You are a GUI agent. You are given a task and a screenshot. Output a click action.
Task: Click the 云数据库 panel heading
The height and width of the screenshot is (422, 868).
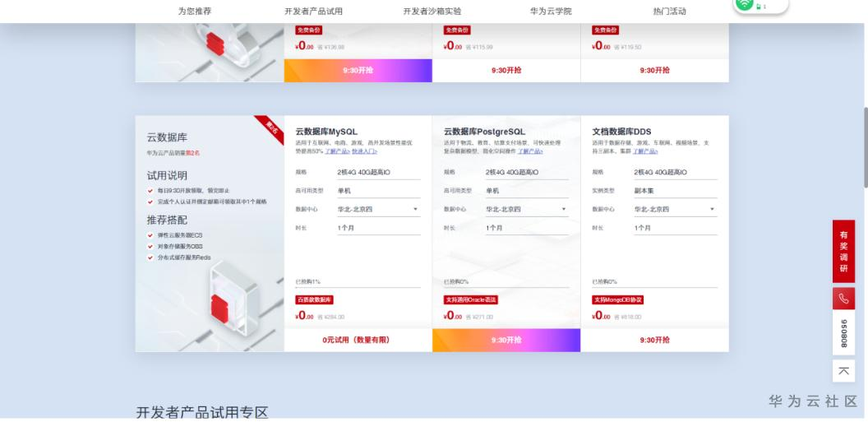[167, 137]
